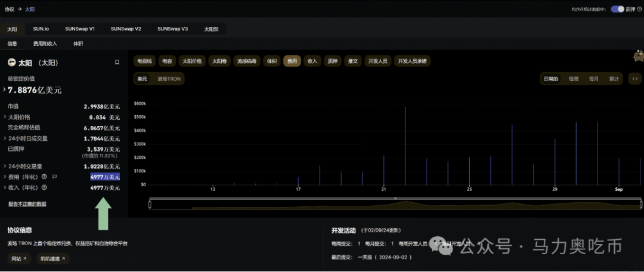Image resolution: width=644 pixels, height=272 pixels.
Task: Switch to the SUNSwap V2 tab
Action: [x=126, y=29]
